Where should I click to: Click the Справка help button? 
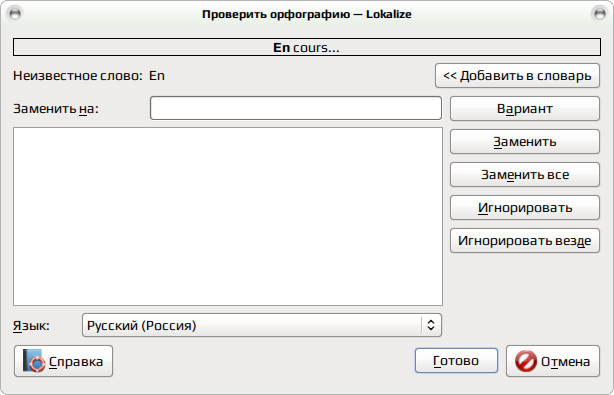point(63,361)
